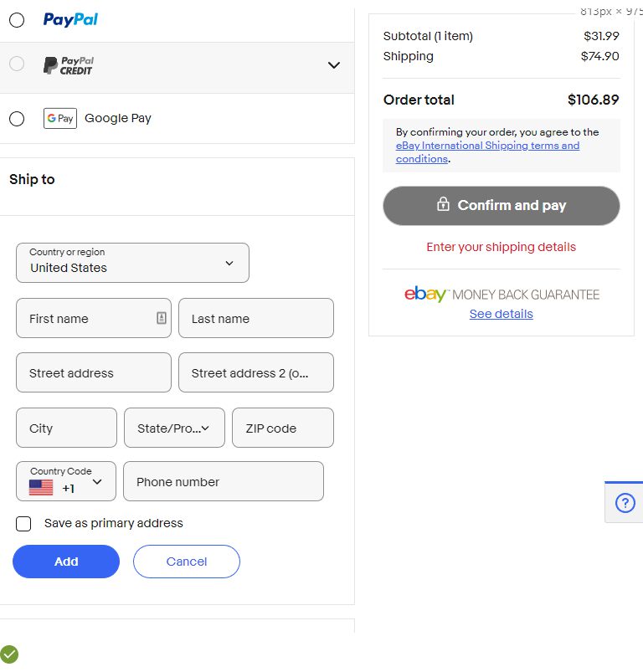Click the green checkmark status icon

(x=9, y=654)
